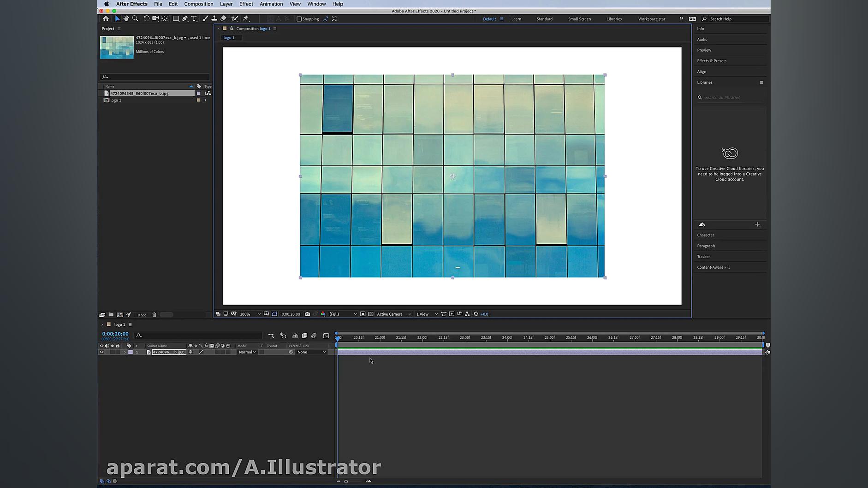Select the Pen tool
This screenshot has width=868, height=488.
coord(185,19)
